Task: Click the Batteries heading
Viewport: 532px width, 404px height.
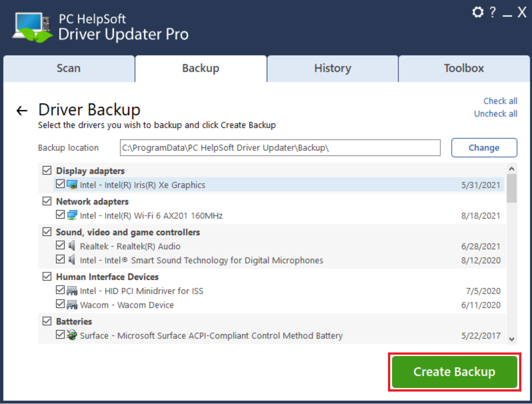Action: point(74,322)
